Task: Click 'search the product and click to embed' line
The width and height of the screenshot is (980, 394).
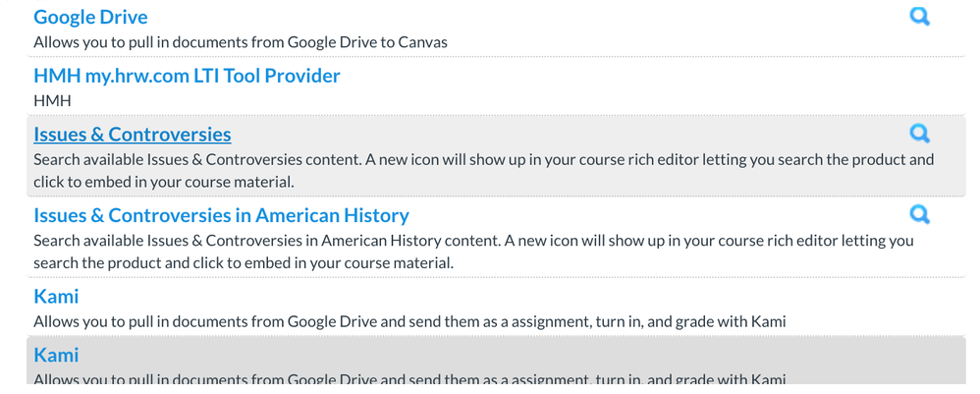Action: pyautogui.click(x=243, y=262)
